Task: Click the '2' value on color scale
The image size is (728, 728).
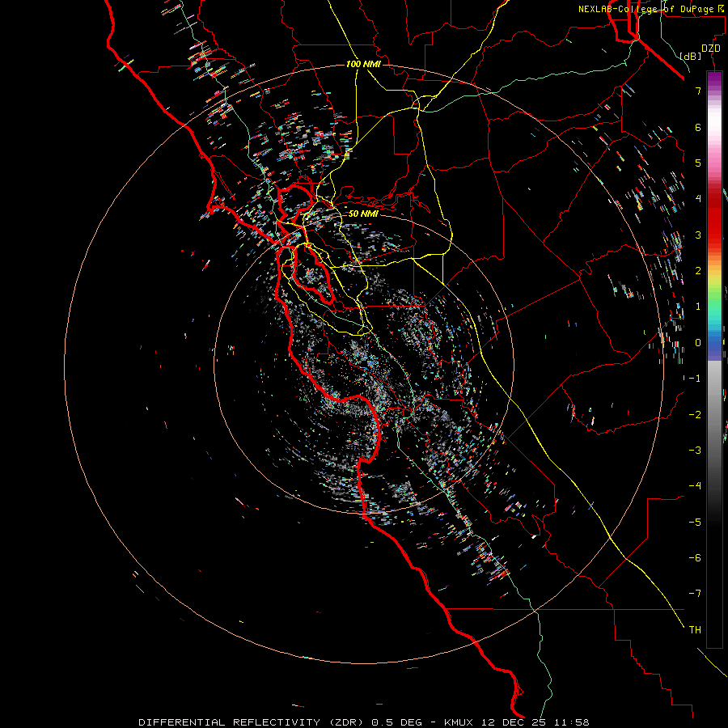Action: pyautogui.click(x=698, y=271)
